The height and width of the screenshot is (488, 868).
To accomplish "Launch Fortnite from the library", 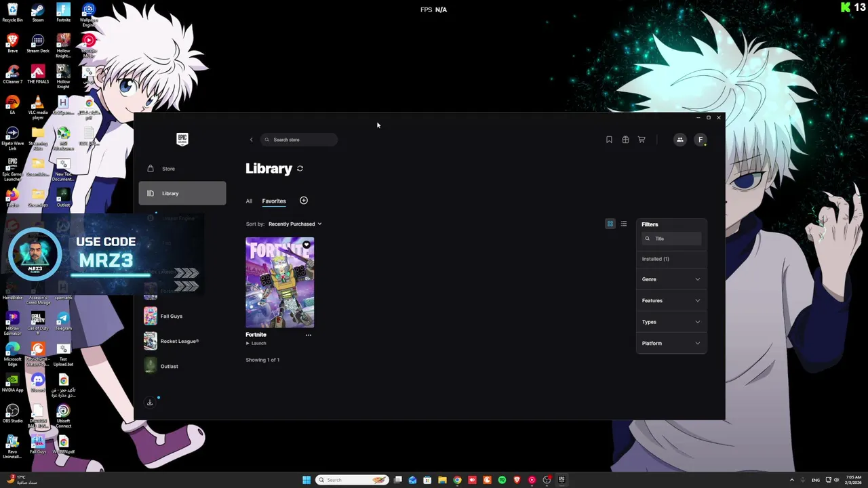I will [256, 344].
